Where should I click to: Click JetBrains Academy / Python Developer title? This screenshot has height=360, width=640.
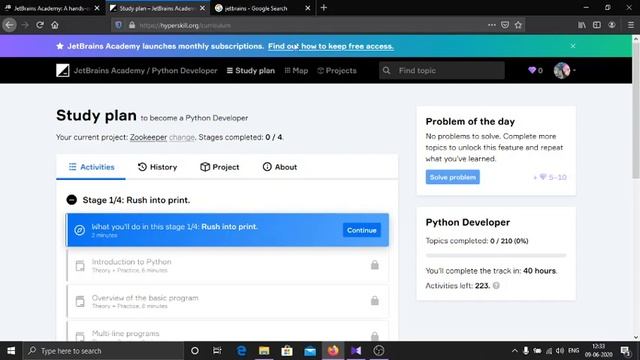click(x=146, y=71)
